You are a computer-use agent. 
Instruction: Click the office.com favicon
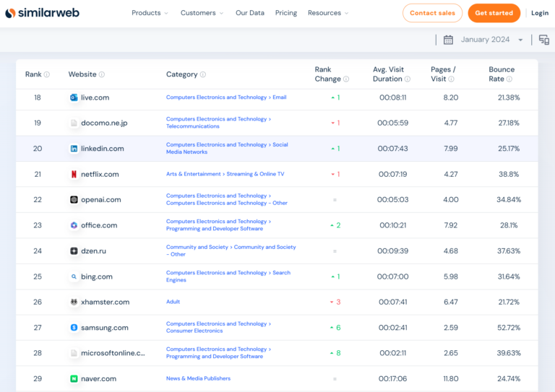74,225
